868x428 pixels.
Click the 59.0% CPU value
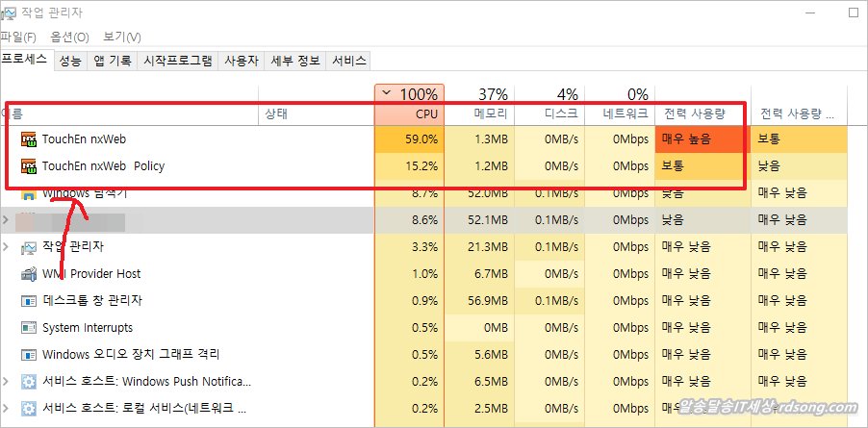click(421, 139)
